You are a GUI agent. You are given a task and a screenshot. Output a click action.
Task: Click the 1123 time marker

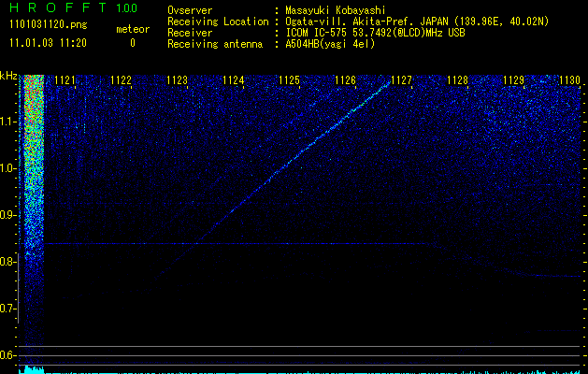pyautogui.click(x=177, y=80)
